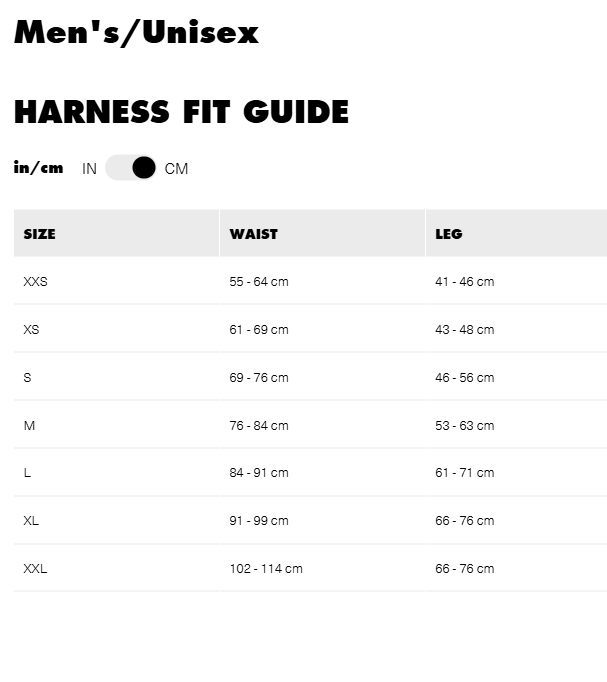The height and width of the screenshot is (682, 607).
Task: Select the XXS size row label
Action: click(36, 282)
